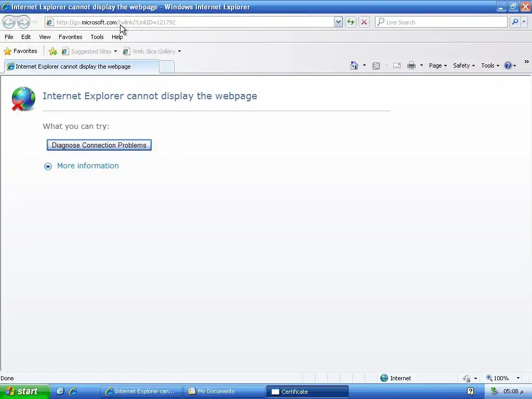Click the Show Desktop quick launch icon
This screenshot has width=532, height=399.
click(x=60, y=391)
